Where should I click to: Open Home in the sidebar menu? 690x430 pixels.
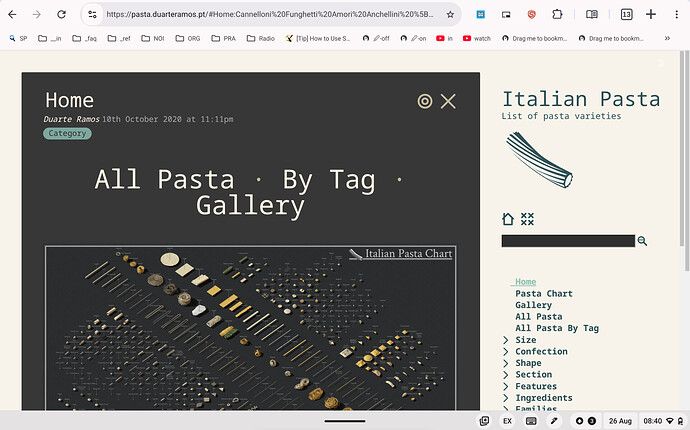(525, 282)
